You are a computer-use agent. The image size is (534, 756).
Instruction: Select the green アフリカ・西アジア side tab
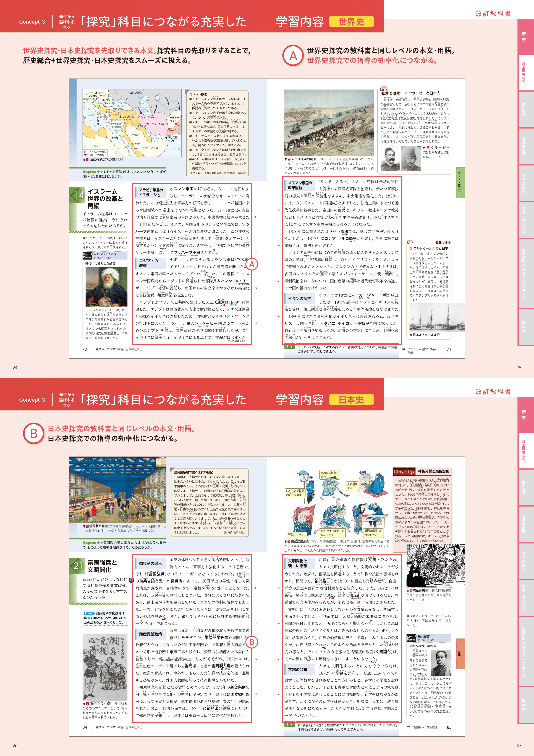[x=460, y=183]
